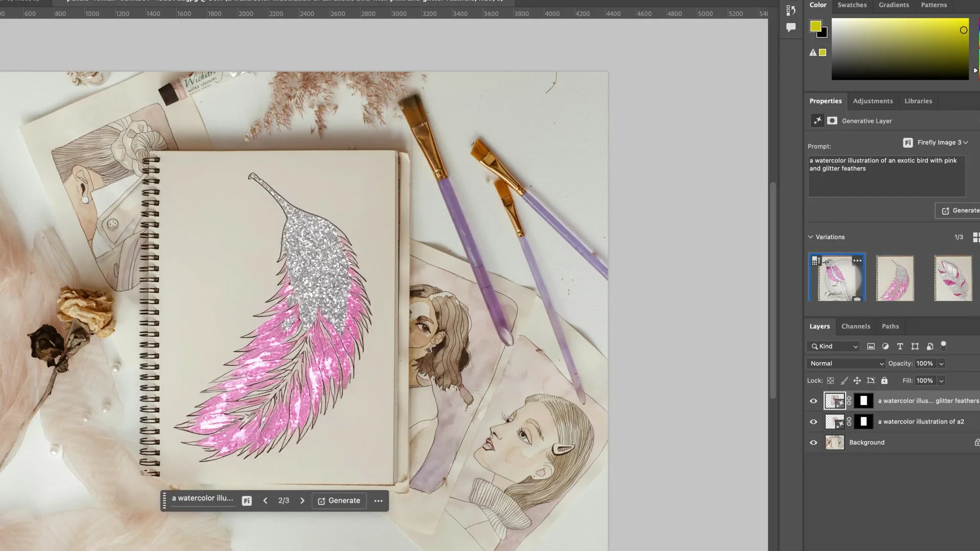Click the Lock all padlock icon
Screen dimensions: 980x551
coord(885,381)
